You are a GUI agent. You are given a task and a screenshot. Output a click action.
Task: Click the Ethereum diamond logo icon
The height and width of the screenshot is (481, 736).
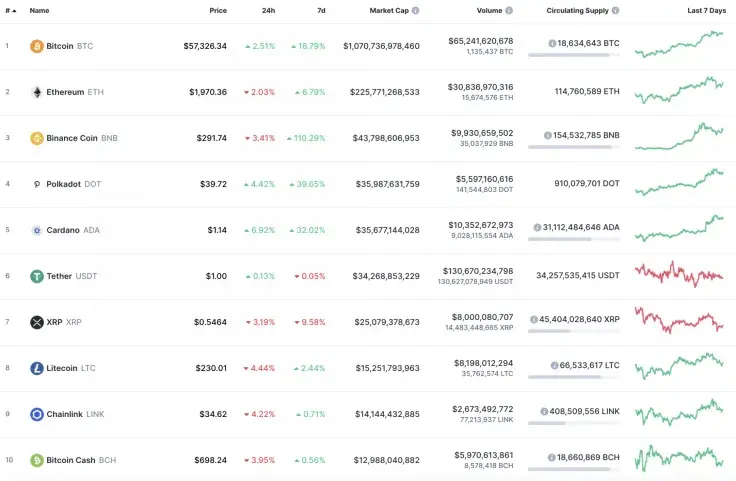point(37,92)
